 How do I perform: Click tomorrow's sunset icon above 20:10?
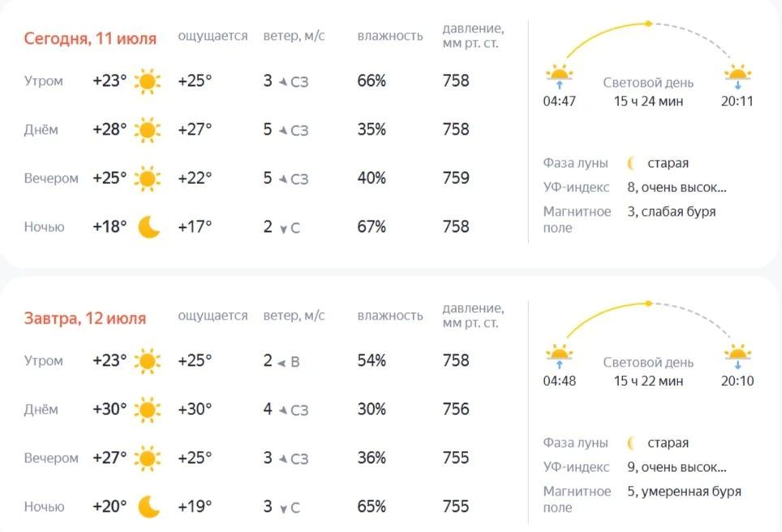point(737,355)
